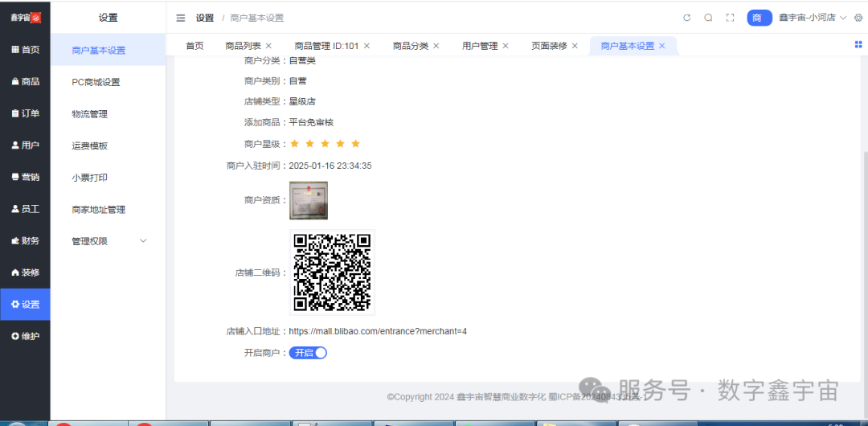Click the fifth merchant rating star
This screenshot has height=426, width=868.
pos(356,144)
